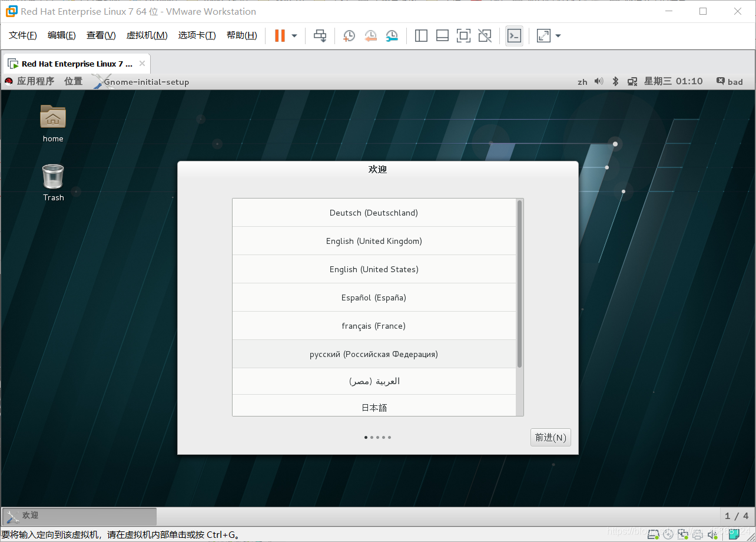Open the home folder desktop icon
This screenshot has height=542, width=756.
tap(53, 123)
